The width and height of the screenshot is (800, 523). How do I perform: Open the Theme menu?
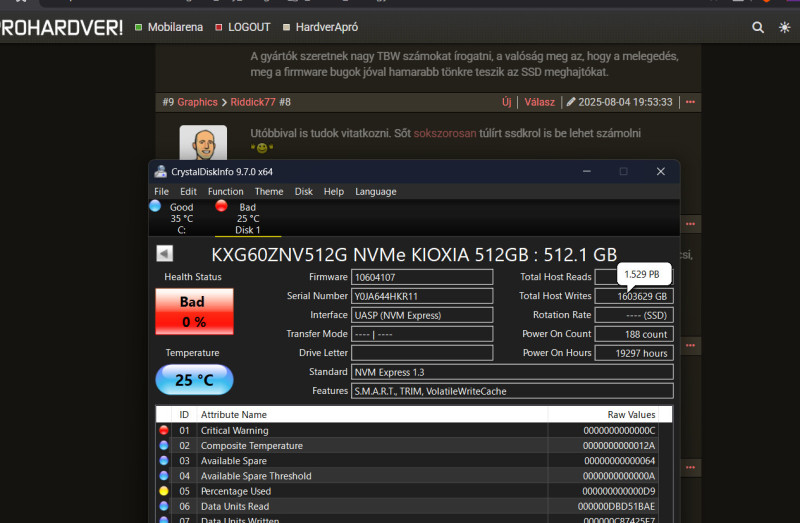269,191
